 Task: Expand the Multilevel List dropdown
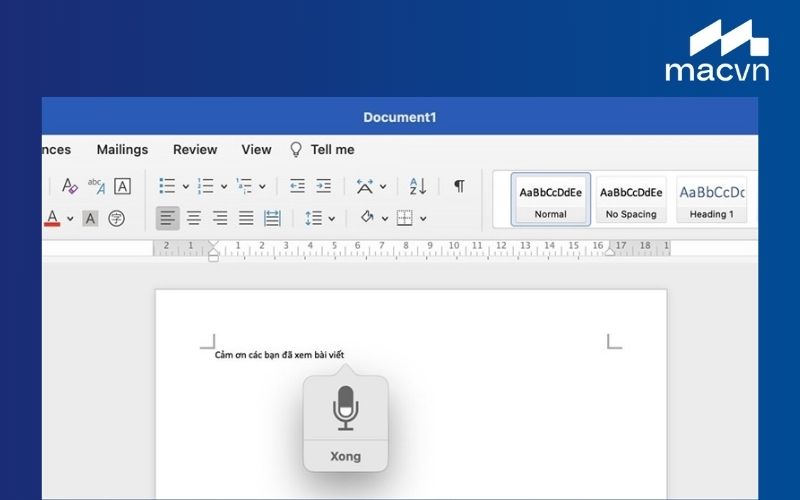262,187
